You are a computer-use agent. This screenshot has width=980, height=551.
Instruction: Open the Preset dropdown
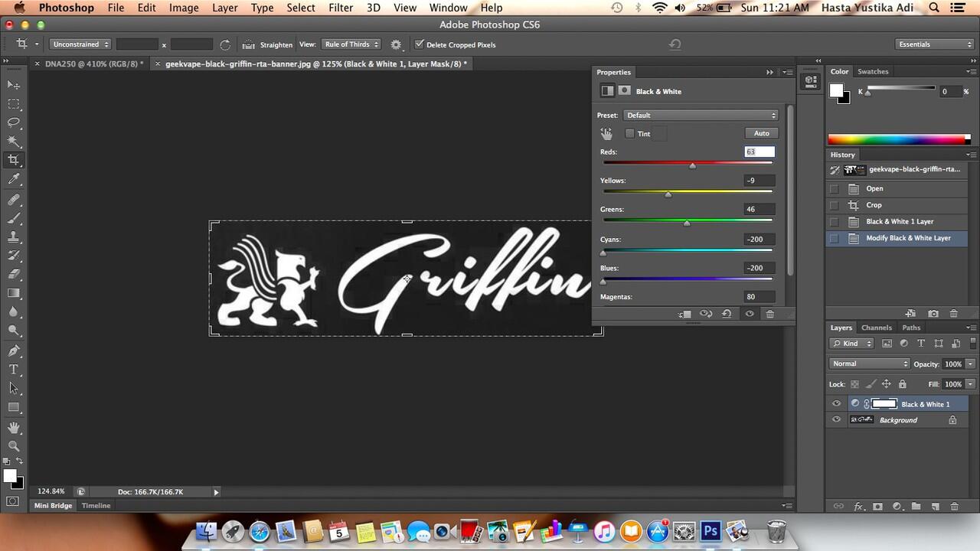[701, 116]
